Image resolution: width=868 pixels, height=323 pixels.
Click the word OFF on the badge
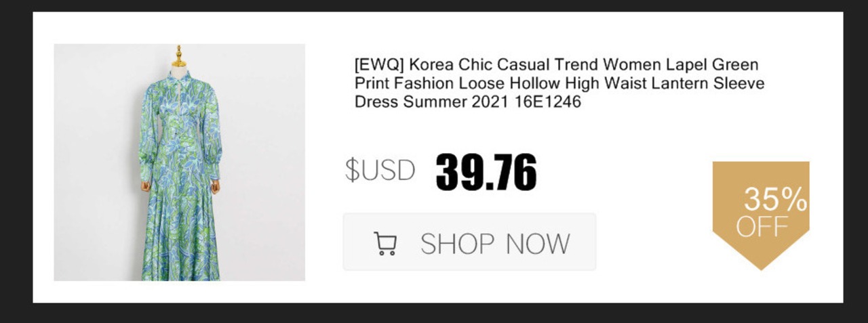(x=762, y=227)
